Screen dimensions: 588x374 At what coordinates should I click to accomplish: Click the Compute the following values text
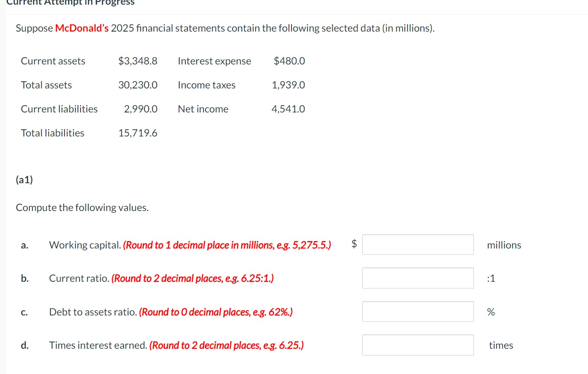(x=82, y=208)
